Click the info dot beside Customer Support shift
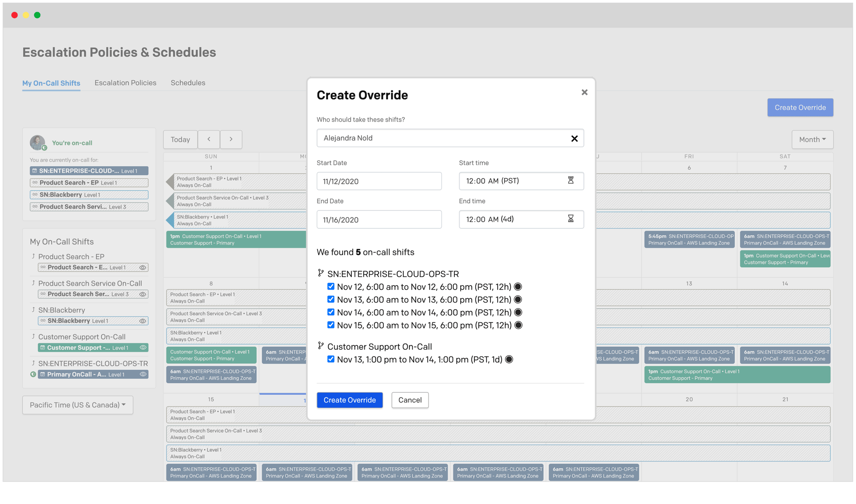The width and height of the screenshot is (856, 504). [x=509, y=359]
